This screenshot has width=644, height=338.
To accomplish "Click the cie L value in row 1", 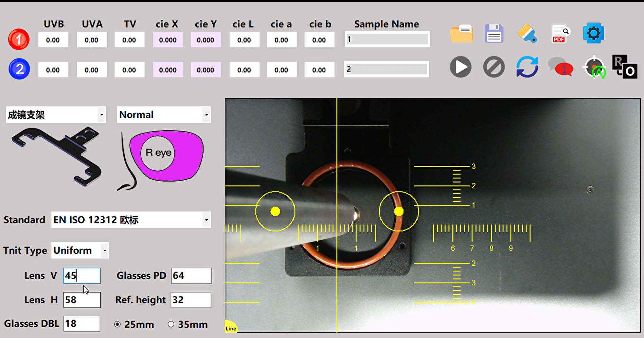I will [244, 40].
